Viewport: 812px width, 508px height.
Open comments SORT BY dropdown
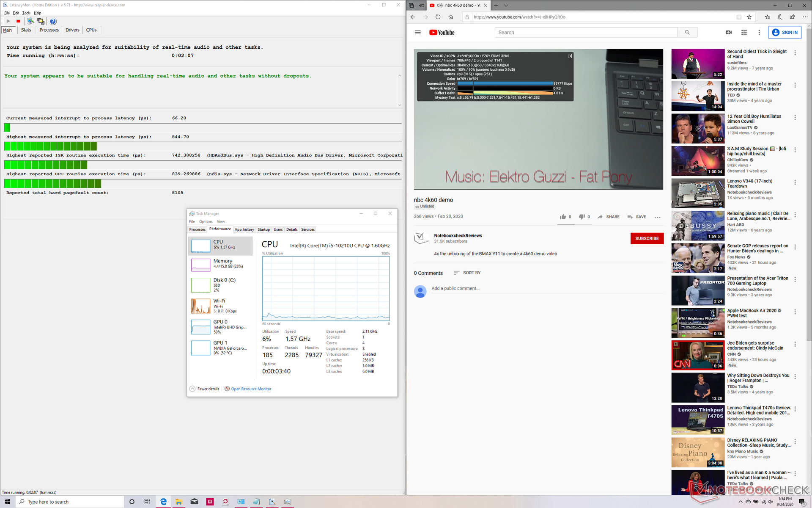click(x=467, y=273)
